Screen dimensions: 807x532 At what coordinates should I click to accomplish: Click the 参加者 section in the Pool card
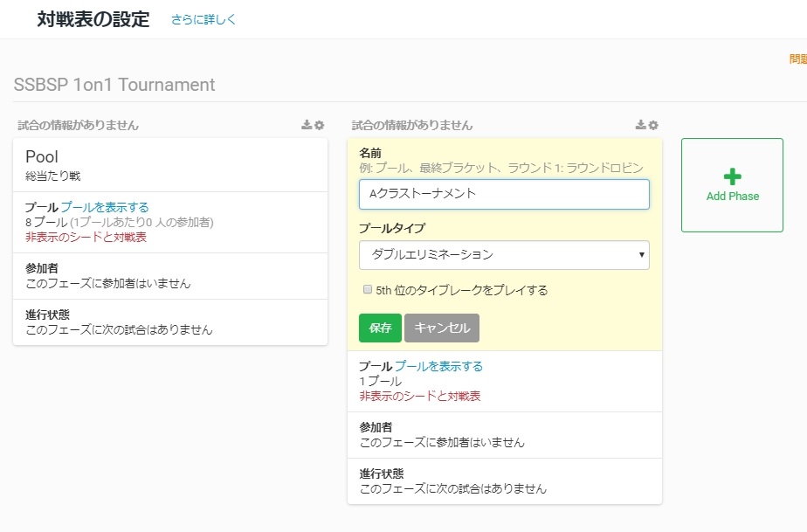tap(170, 276)
